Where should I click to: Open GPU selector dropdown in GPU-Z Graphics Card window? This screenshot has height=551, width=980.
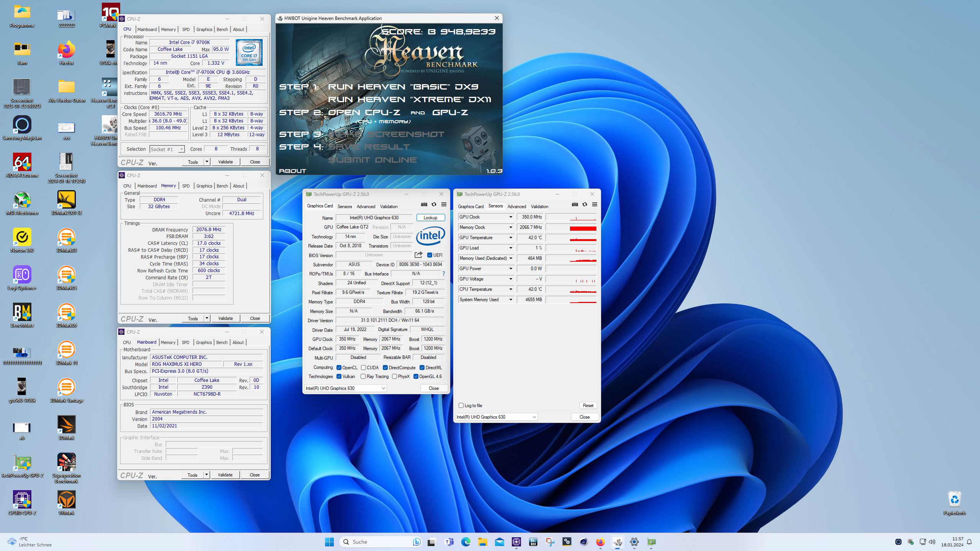(x=345, y=388)
